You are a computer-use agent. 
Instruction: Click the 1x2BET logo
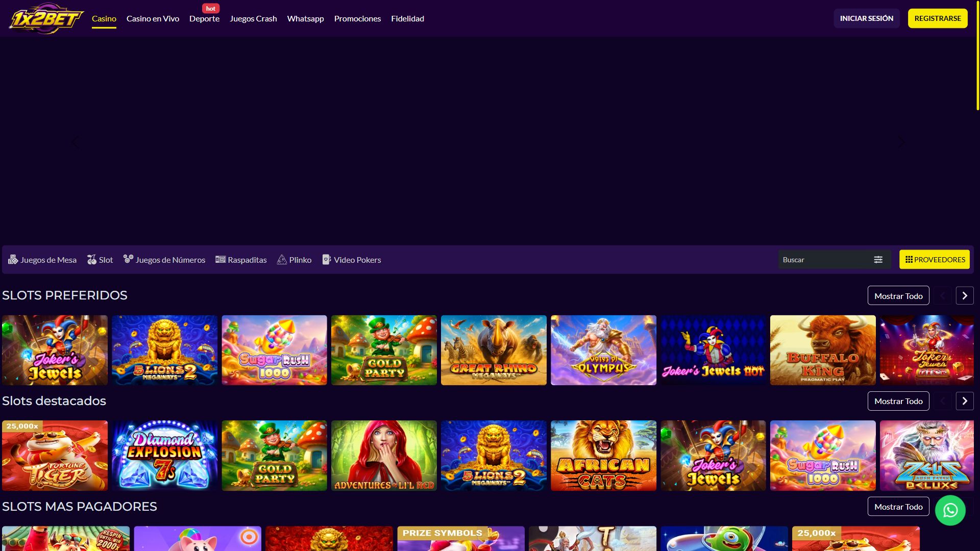coord(46,19)
